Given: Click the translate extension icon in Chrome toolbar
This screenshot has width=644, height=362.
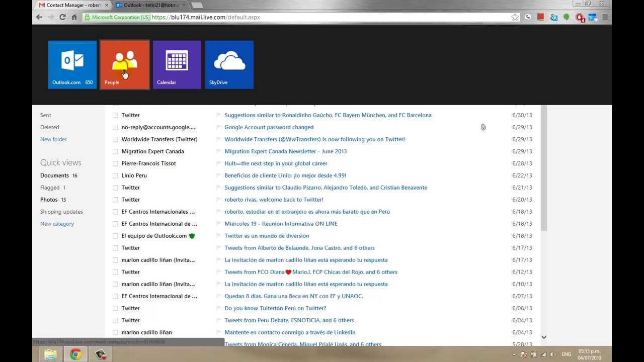Looking at the screenshot, I should pyautogui.click(x=554, y=17).
